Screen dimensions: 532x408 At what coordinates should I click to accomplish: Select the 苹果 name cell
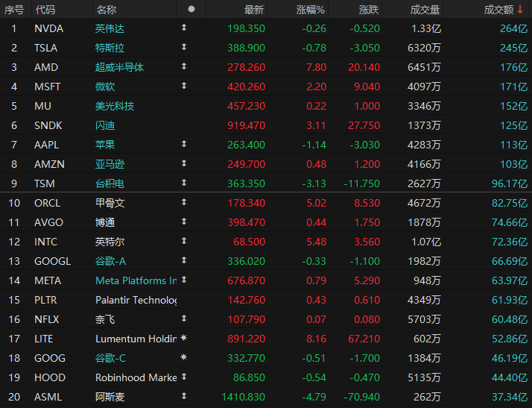[105, 145]
